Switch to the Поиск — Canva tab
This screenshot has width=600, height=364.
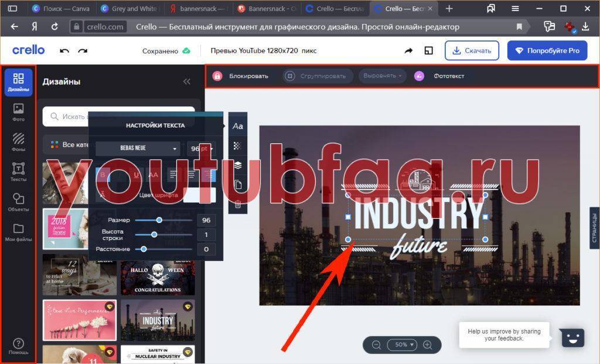tap(61, 8)
